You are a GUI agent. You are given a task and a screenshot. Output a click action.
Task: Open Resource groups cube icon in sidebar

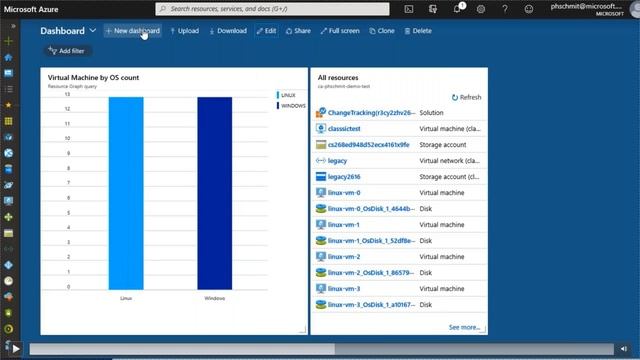coord(8,137)
